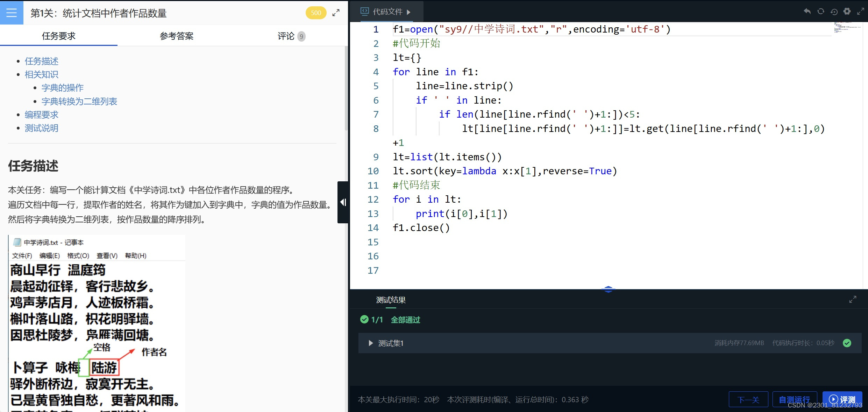Click the comment count badge 9
Screen dimensions: 868x412
(x=301, y=36)
